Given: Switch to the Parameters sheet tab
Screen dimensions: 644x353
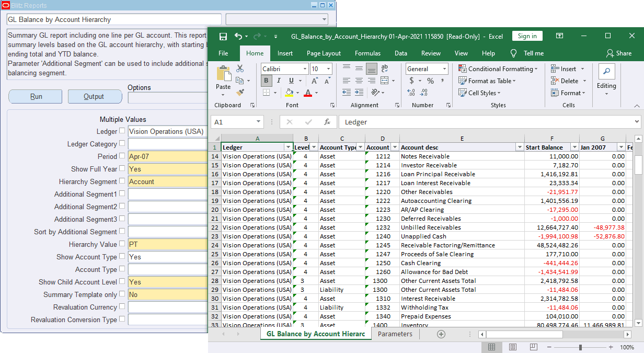Looking at the screenshot, I should 395,334.
